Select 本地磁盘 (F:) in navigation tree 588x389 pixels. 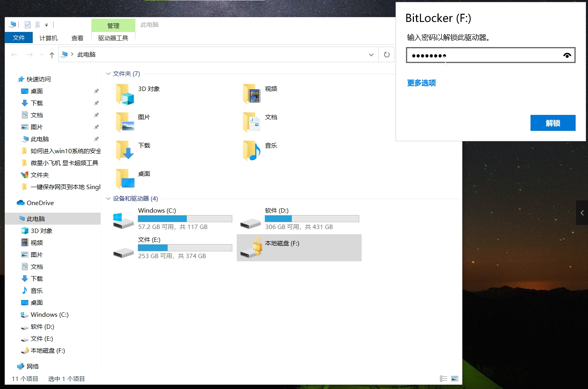coord(43,350)
